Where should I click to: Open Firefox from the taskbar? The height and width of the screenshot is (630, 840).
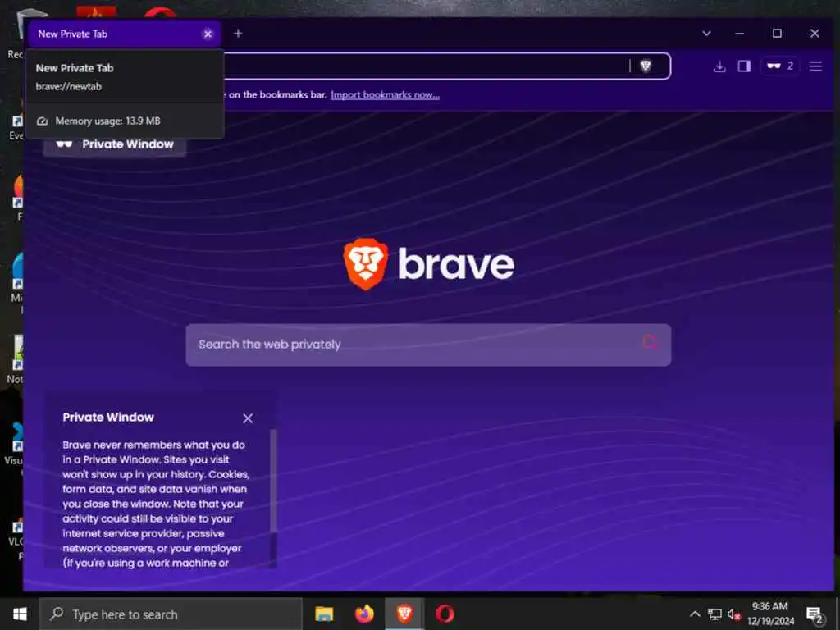pos(364,614)
